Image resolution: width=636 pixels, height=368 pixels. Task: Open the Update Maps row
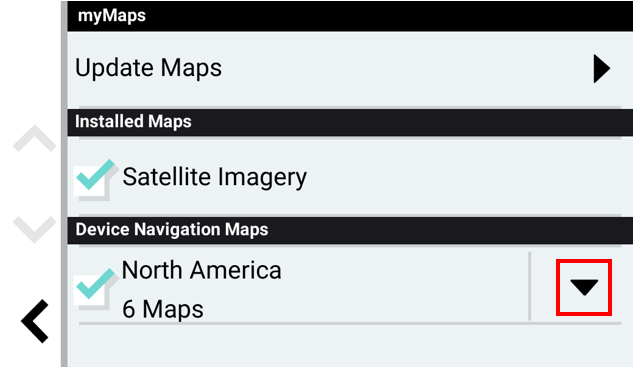(350, 69)
